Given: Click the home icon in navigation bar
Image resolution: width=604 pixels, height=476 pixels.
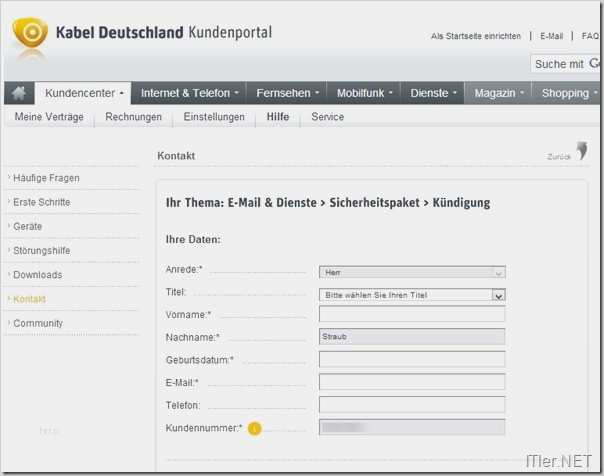Looking at the screenshot, I should click(19, 93).
